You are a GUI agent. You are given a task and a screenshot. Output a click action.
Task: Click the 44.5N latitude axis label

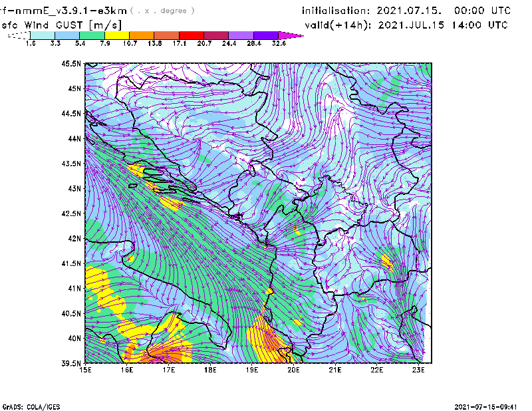click(71, 113)
